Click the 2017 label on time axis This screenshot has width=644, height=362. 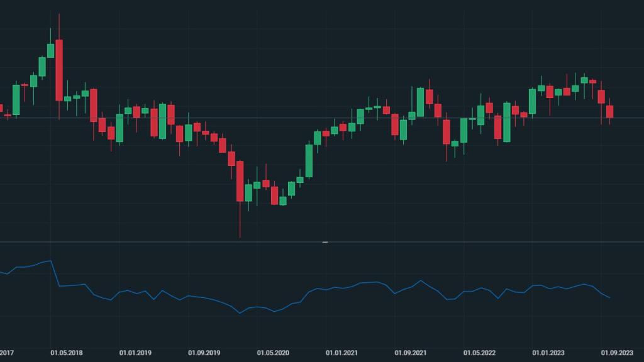[7, 353]
